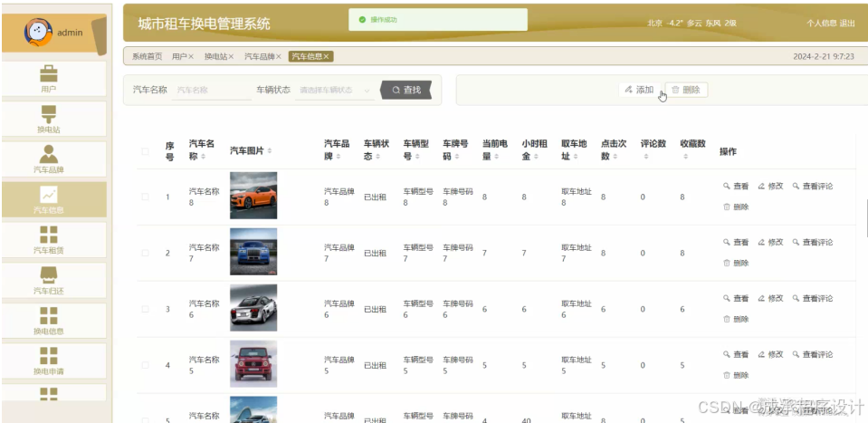Image resolution: width=868 pixels, height=423 pixels.
Task: Click the right-side vertical scrollbar
Action: pos(866,218)
